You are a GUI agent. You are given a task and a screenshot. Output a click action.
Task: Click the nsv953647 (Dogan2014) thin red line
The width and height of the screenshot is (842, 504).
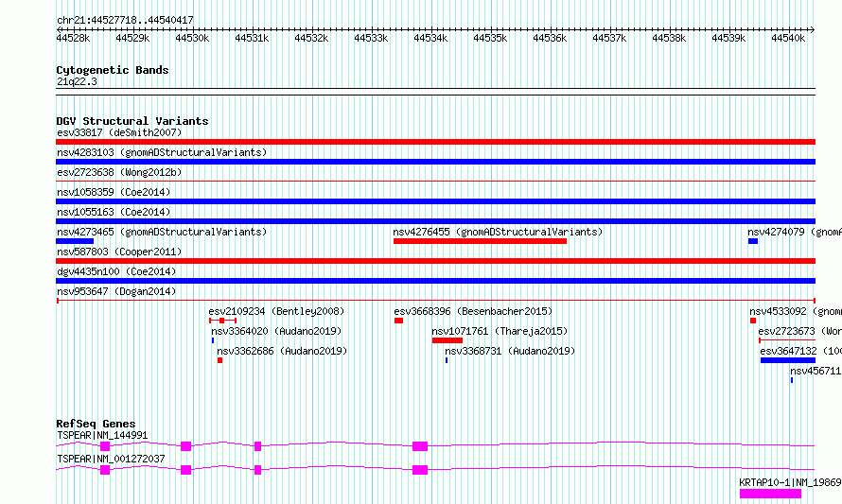(435, 301)
